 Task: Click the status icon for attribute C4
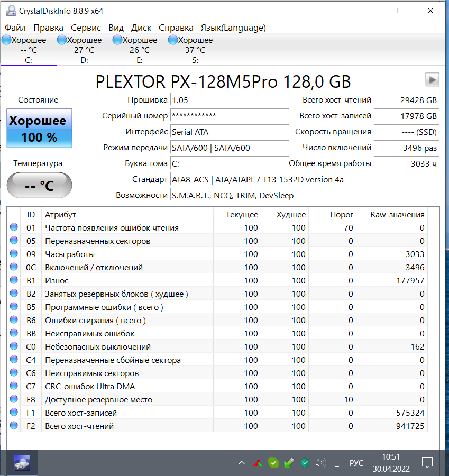tap(14, 359)
